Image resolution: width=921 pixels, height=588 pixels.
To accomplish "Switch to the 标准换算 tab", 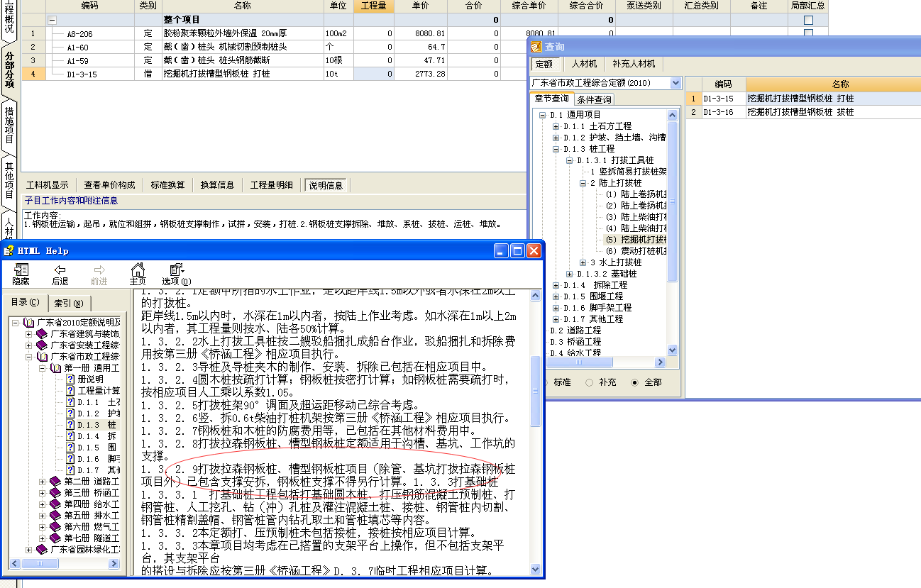I will click(x=167, y=185).
